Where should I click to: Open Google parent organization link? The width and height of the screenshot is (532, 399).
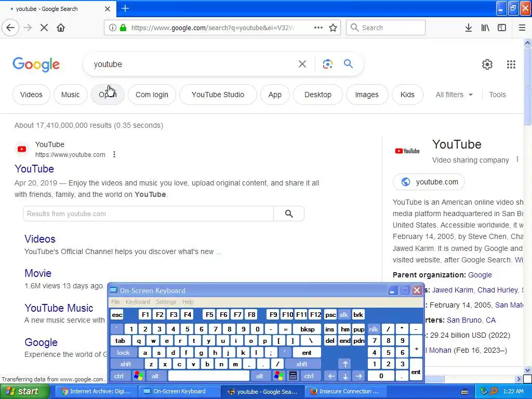(480, 275)
